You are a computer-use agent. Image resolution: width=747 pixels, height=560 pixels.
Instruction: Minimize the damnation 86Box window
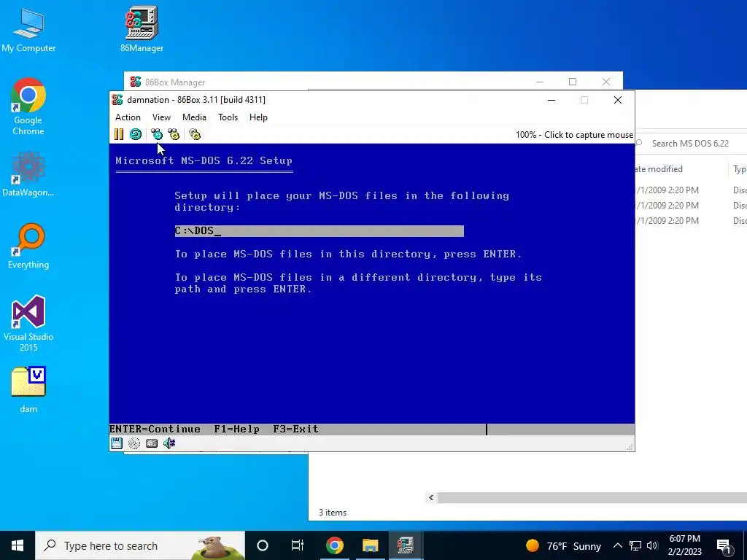[551, 100]
